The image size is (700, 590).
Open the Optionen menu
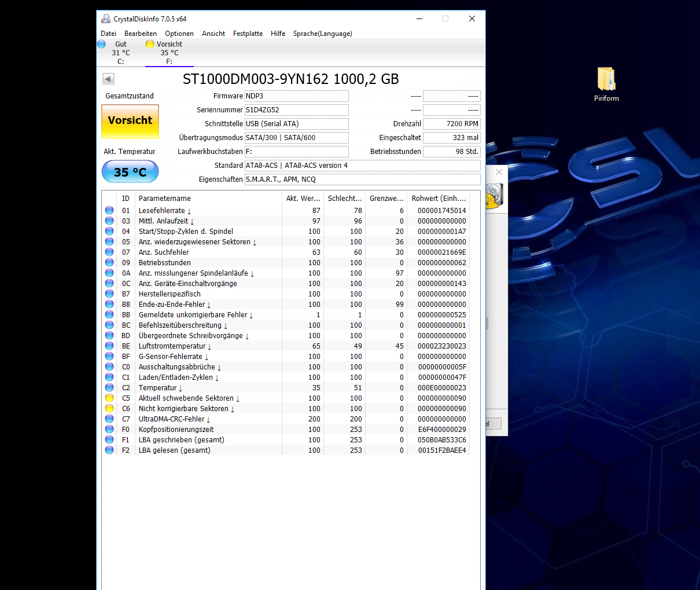pyautogui.click(x=179, y=34)
